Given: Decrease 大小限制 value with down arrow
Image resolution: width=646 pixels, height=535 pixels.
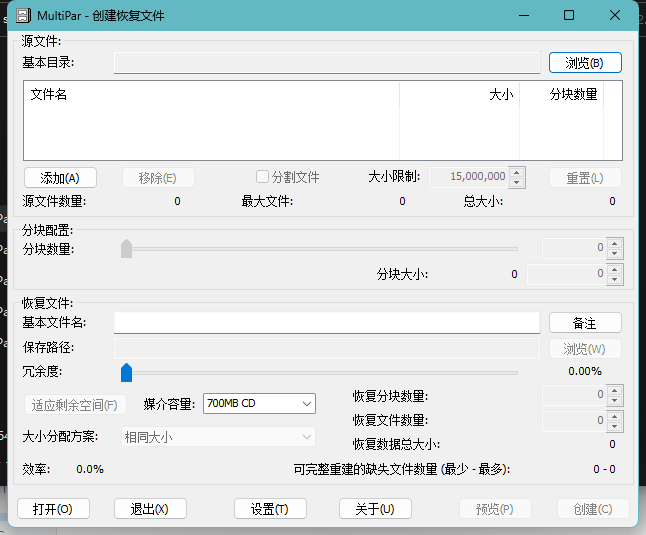Looking at the screenshot, I should pyautogui.click(x=517, y=182).
